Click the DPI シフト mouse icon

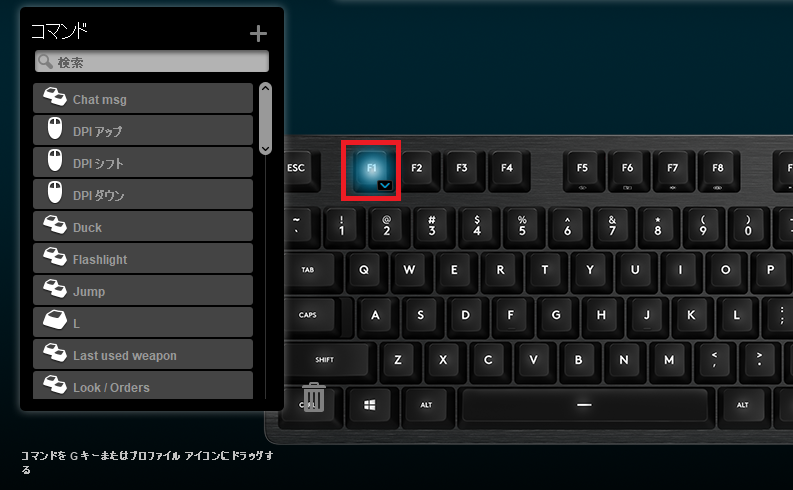55,161
